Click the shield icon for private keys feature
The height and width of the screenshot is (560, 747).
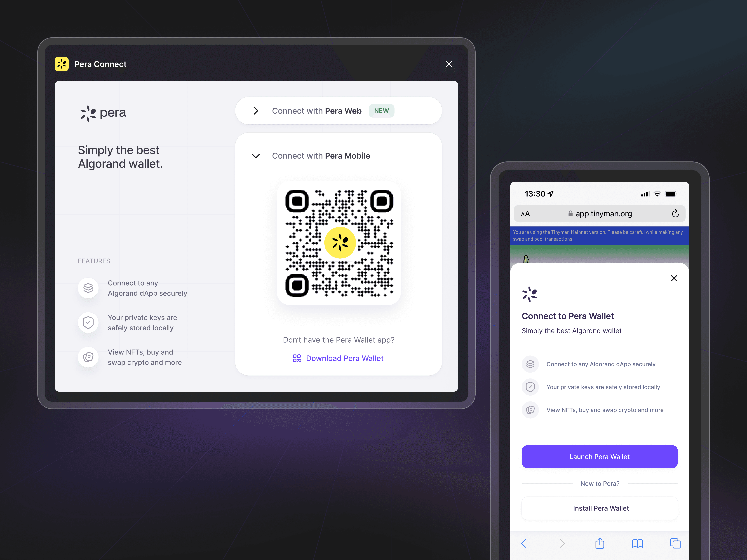click(88, 323)
